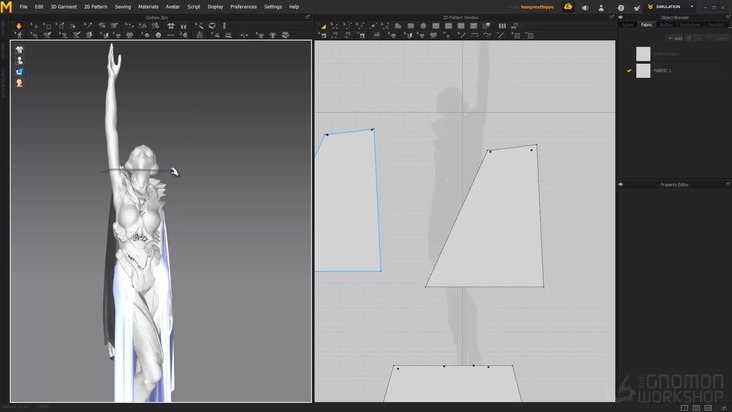Click the garment display icon in 3D viewport
Image resolution: width=732 pixels, height=412 pixels.
pos(19,49)
